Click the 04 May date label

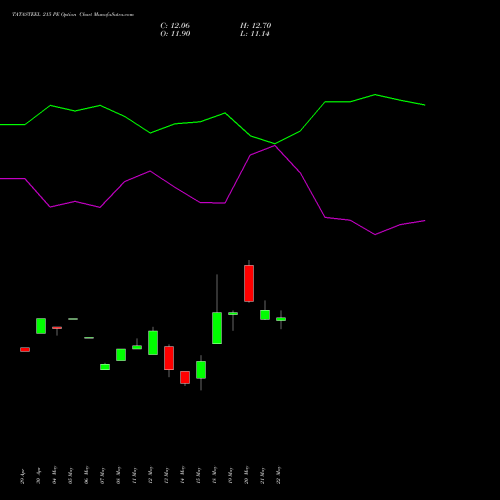pyautogui.click(x=55, y=475)
